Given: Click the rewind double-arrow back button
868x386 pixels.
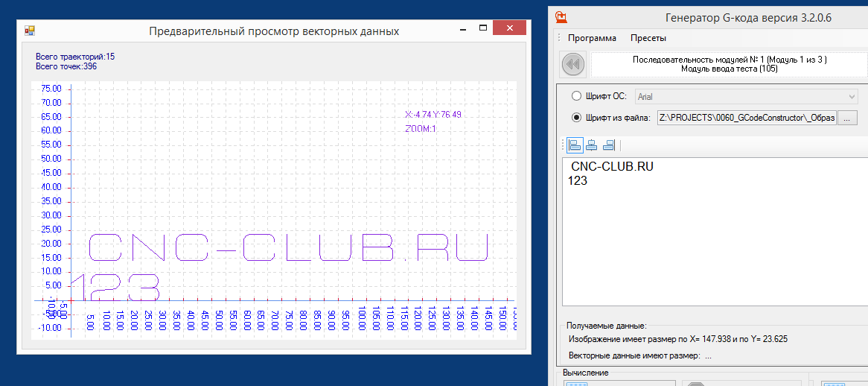Looking at the screenshot, I should coord(573,65).
